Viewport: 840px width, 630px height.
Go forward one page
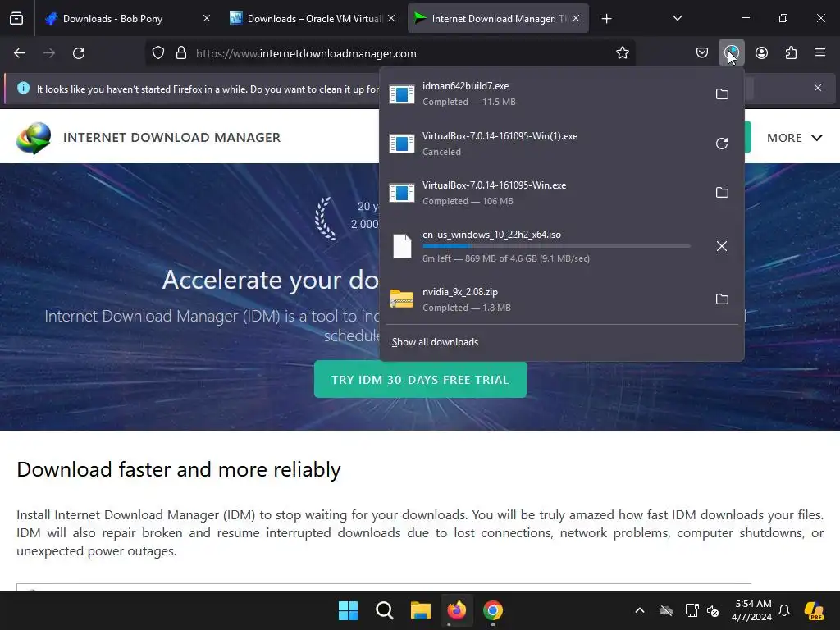49,53
